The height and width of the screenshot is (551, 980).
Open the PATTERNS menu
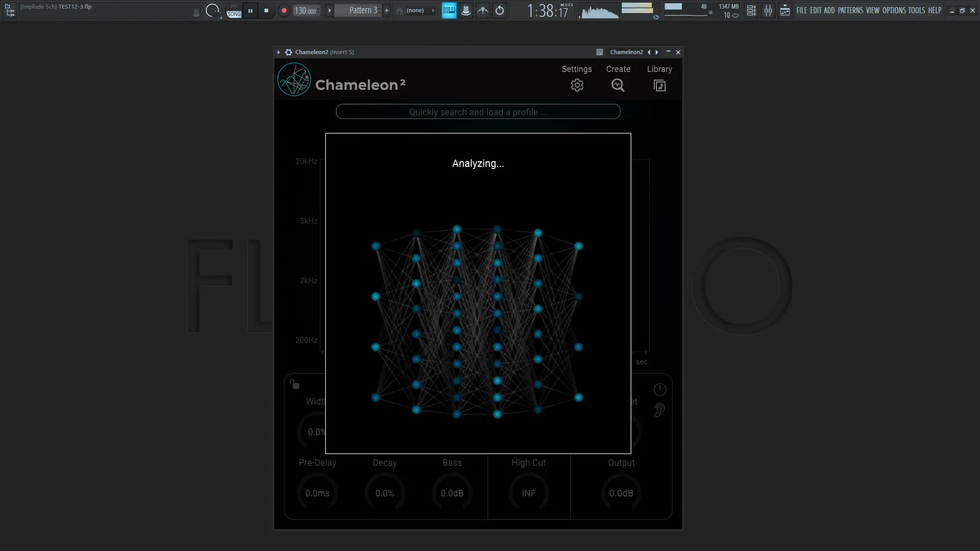pyautogui.click(x=850, y=10)
